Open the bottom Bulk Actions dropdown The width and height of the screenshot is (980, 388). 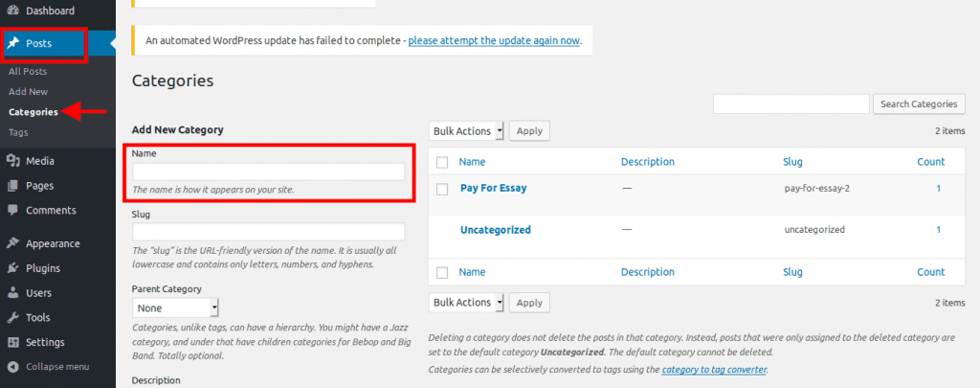point(466,303)
